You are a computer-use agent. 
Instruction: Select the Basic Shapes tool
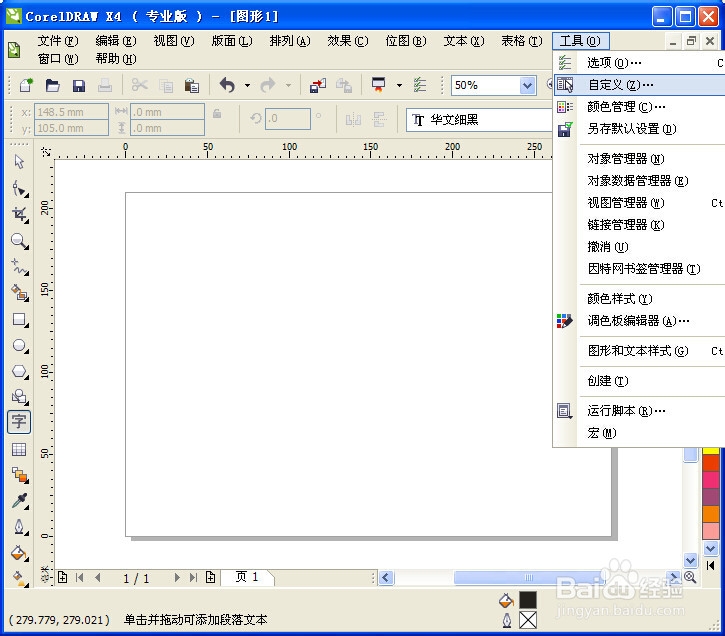[19, 397]
